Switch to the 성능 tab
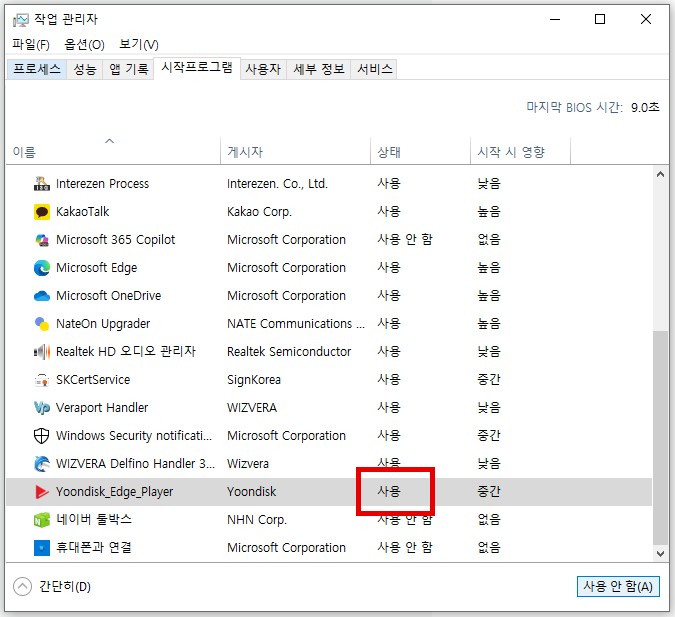Screen dimensions: 675x617 (x=85, y=69)
